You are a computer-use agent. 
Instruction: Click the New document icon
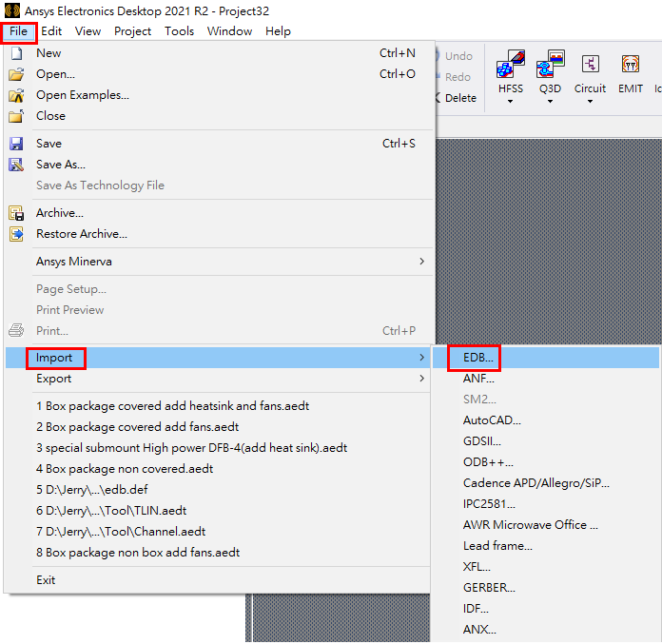tap(16, 53)
